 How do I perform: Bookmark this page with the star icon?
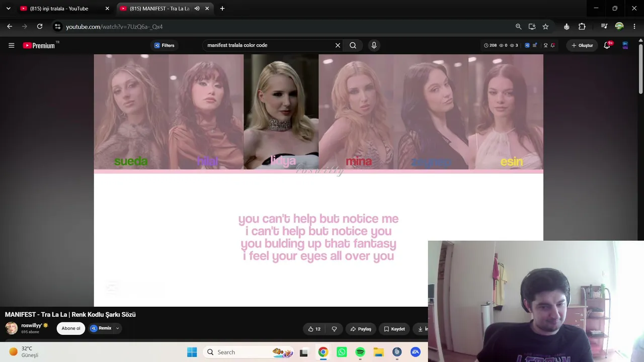pyautogui.click(x=545, y=27)
